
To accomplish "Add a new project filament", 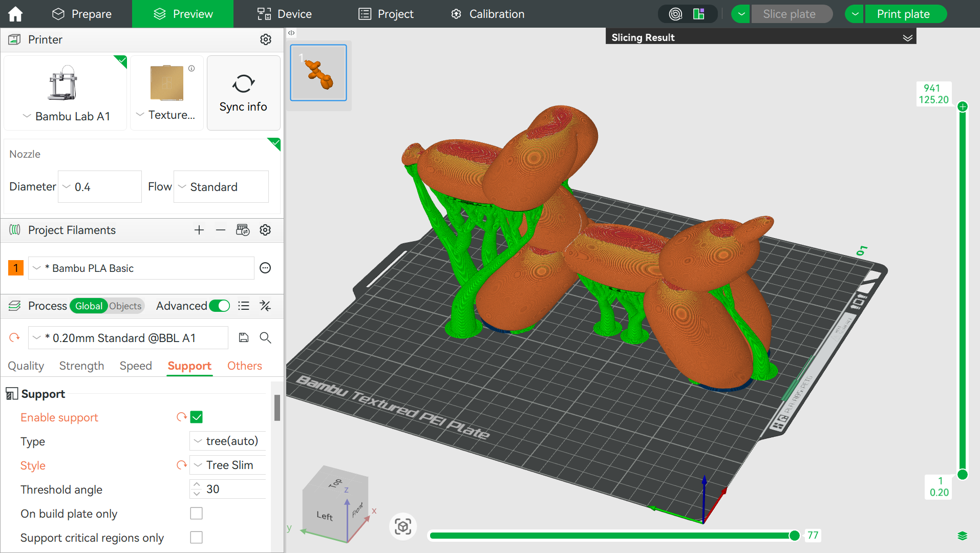I will coord(199,230).
